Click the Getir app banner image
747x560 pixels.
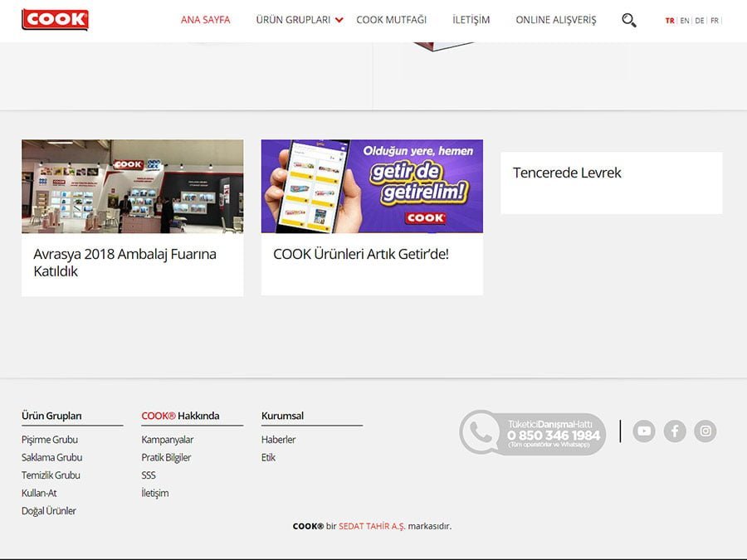[x=371, y=186]
